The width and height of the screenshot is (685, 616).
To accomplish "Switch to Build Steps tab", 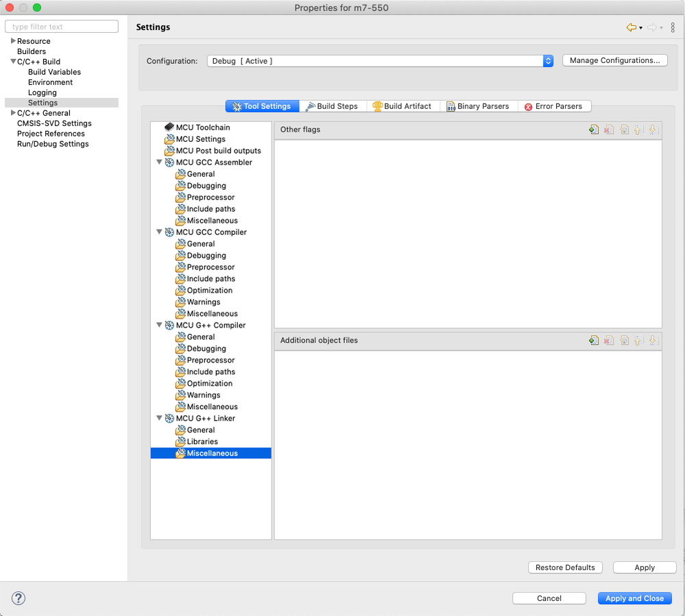I will click(332, 106).
